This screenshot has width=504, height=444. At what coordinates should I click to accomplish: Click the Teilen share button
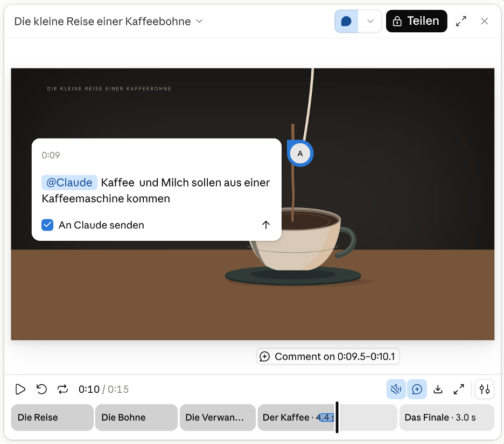(x=416, y=21)
